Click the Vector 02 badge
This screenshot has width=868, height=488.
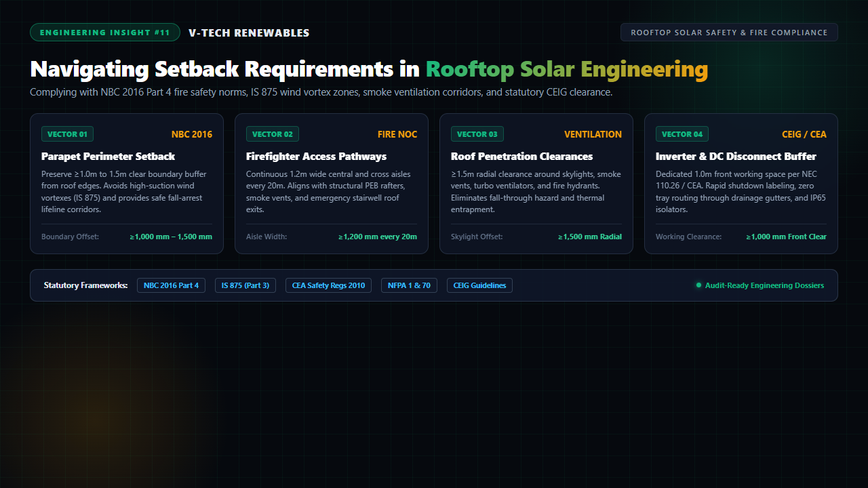tap(272, 134)
